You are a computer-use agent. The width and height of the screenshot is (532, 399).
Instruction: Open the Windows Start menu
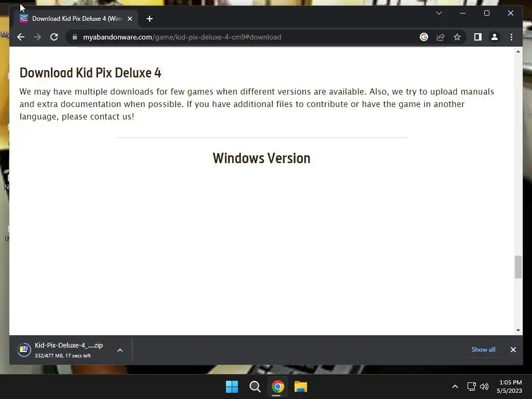coord(232,387)
